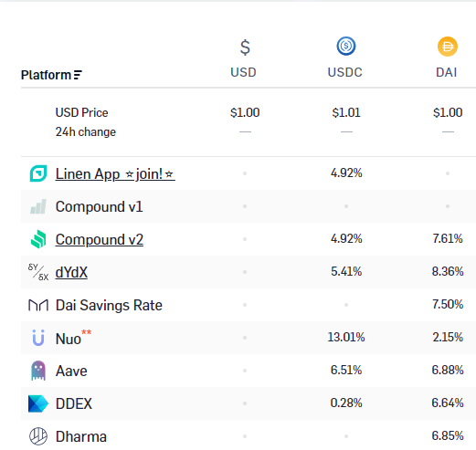Click the Nuo logo icon

(38, 338)
